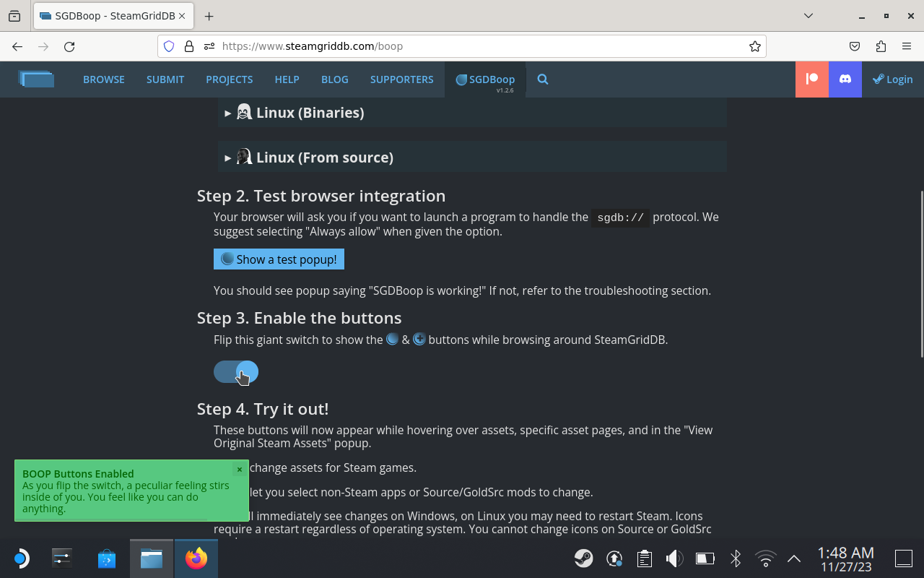Open the site search magnifier icon

click(x=543, y=79)
